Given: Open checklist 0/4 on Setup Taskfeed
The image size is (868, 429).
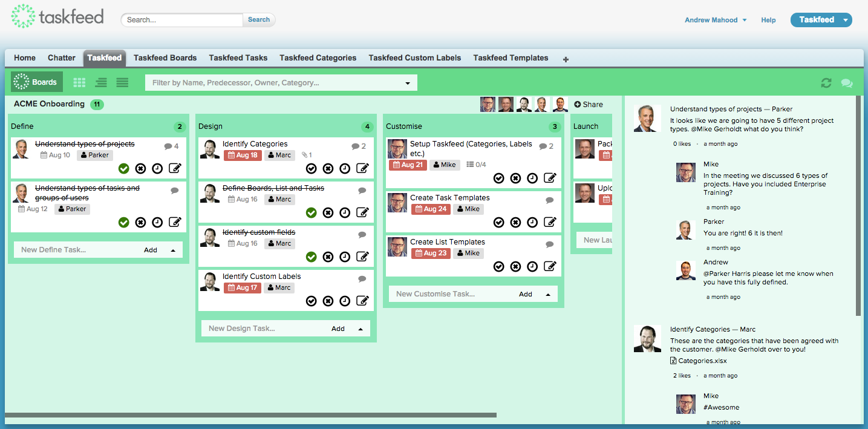Looking at the screenshot, I should pos(476,165).
